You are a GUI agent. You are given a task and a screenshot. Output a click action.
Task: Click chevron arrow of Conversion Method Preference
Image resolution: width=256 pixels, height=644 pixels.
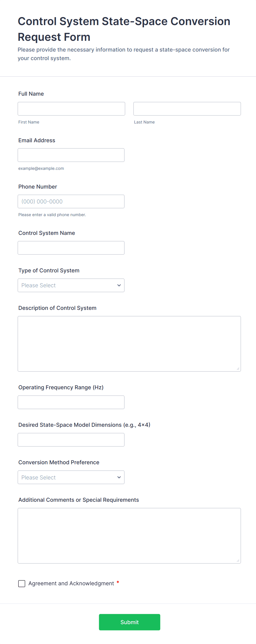[x=119, y=477]
